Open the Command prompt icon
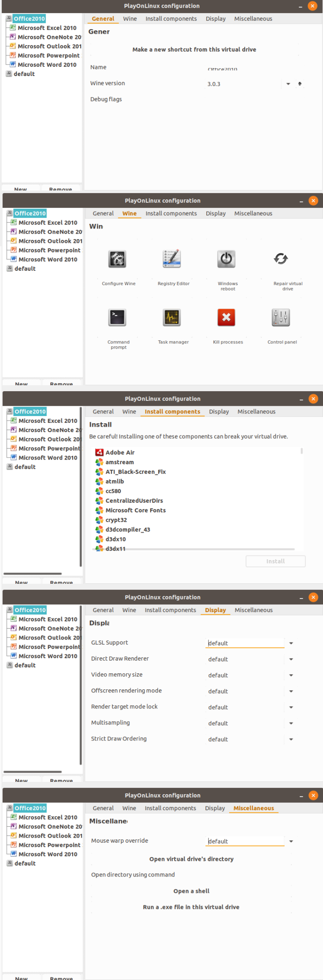 (117, 318)
